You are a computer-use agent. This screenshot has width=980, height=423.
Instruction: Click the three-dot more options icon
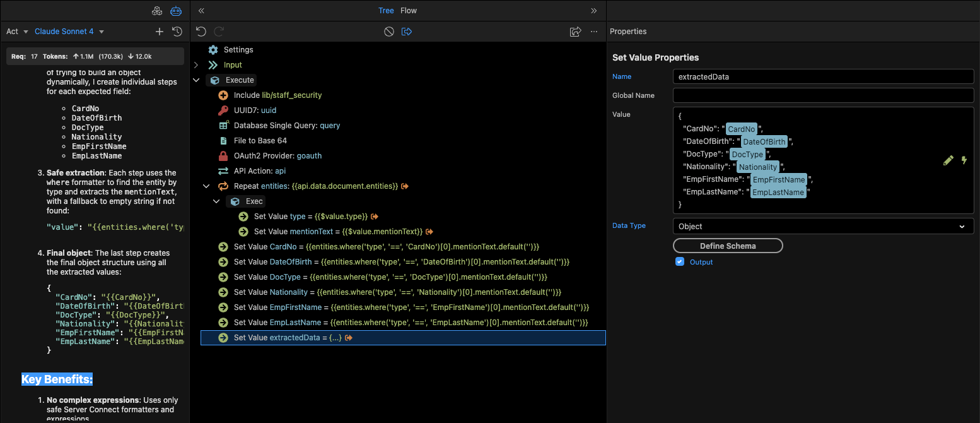click(x=593, y=32)
